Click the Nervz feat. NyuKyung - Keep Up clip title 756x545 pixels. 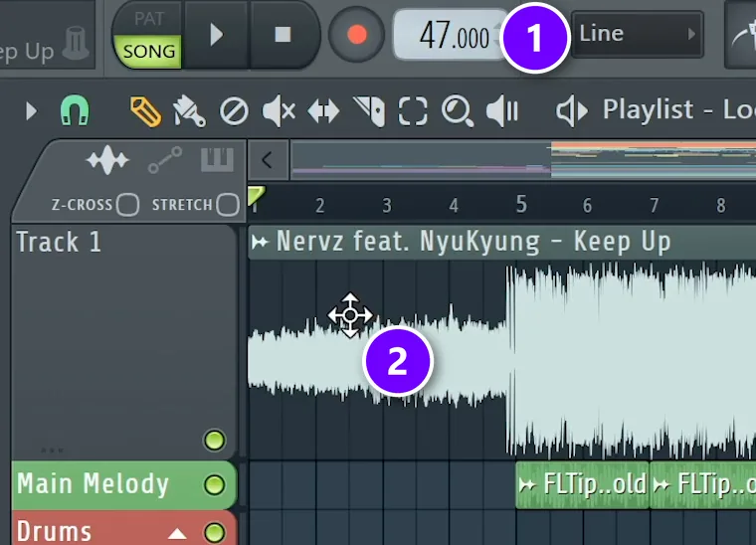click(473, 242)
